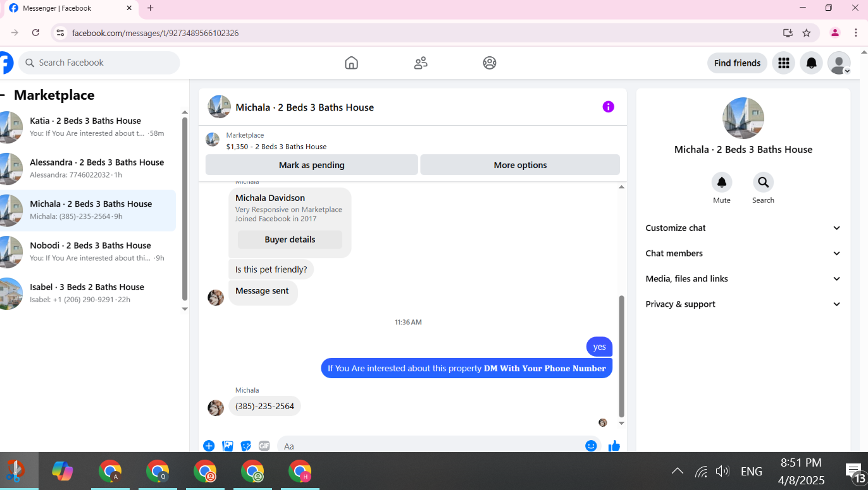Bookmark this page with star icon
The image size is (868, 490).
pyautogui.click(x=807, y=33)
